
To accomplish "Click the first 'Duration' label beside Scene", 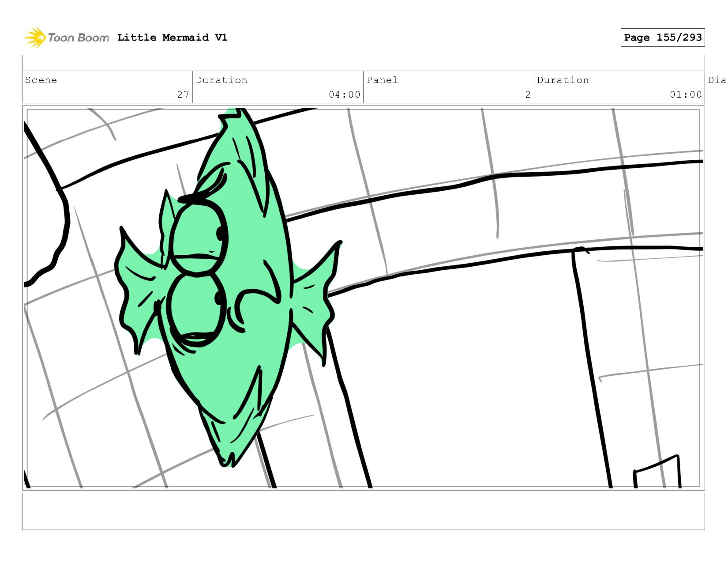I will click(221, 80).
